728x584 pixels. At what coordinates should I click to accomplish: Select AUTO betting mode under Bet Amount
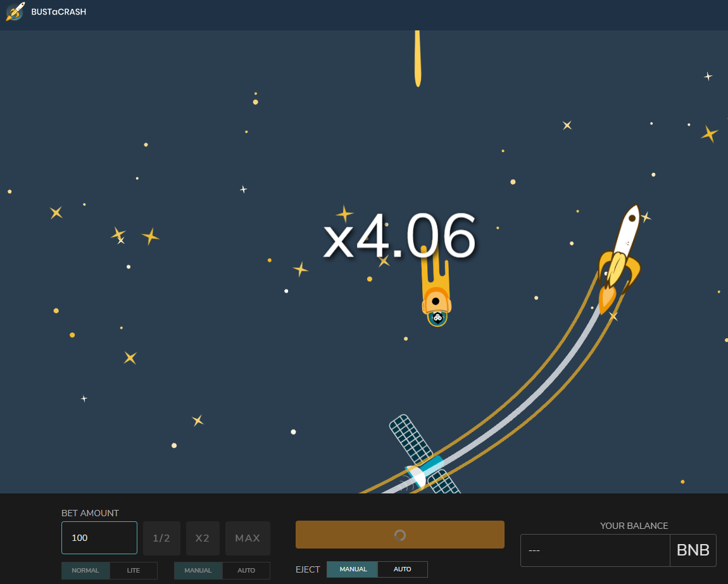click(x=246, y=571)
